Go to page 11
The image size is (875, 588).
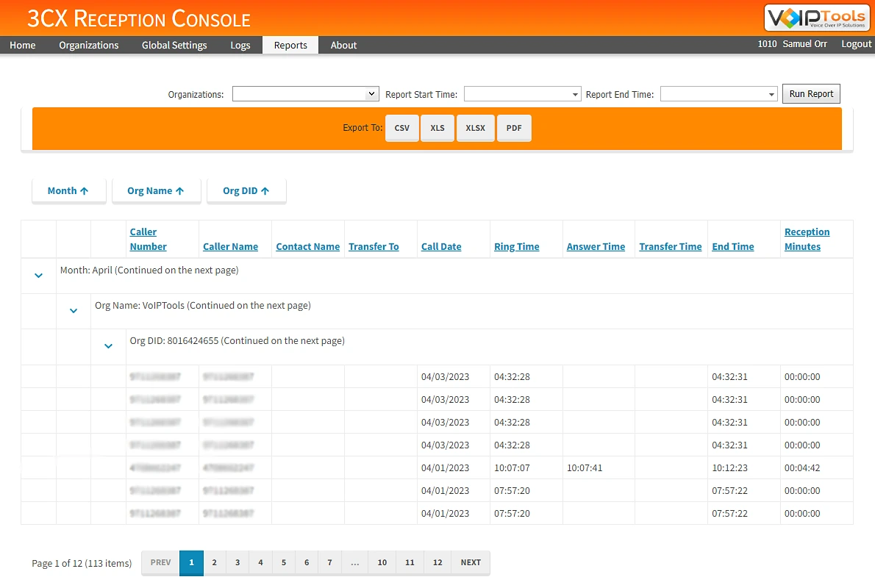pyautogui.click(x=410, y=562)
